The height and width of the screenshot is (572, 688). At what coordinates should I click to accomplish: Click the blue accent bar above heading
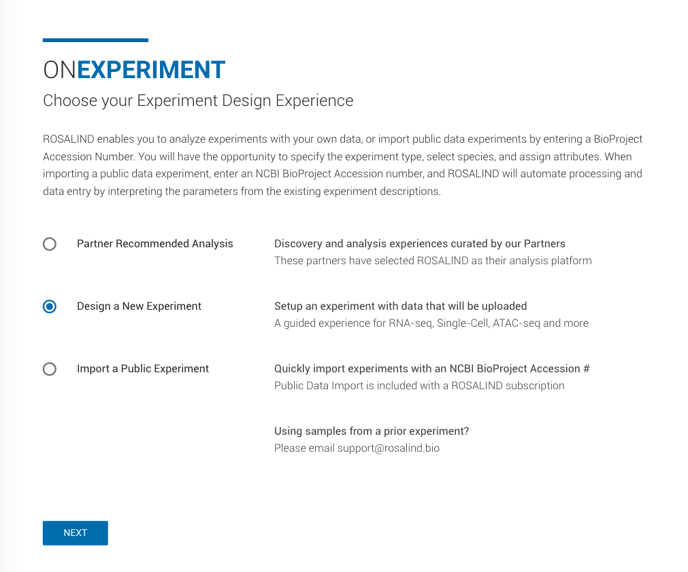click(x=95, y=40)
